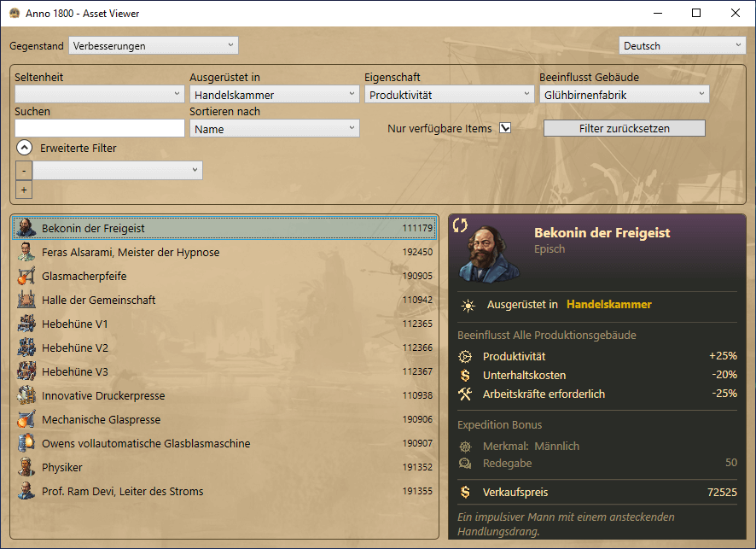Click the Hebehüne V3 icon
Viewport: 756px width, 549px height.
(x=26, y=371)
